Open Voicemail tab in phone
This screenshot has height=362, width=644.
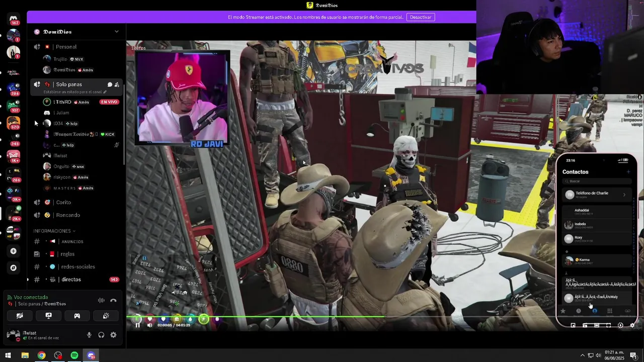(627, 311)
